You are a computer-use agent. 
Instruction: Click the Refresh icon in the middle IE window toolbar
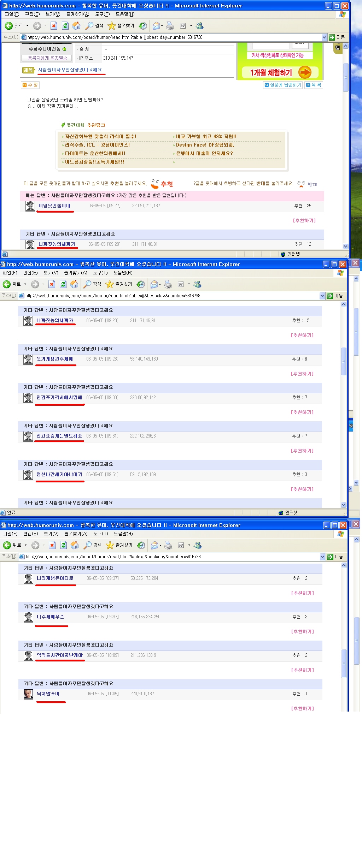click(x=63, y=284)
